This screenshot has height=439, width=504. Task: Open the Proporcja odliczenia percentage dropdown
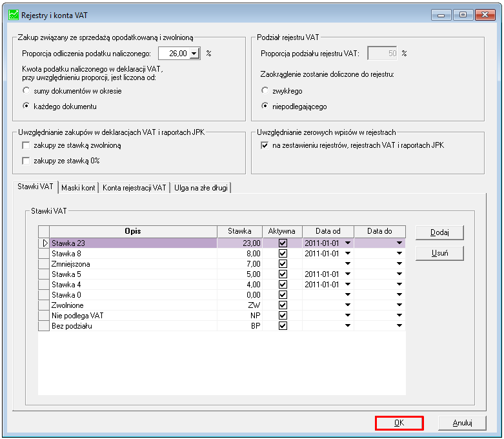tap(194, 54)
